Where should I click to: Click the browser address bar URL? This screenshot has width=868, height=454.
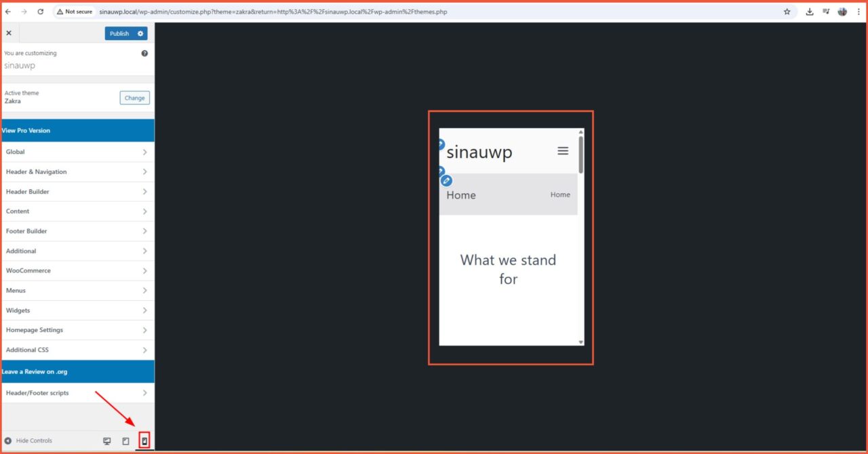coord(273,12)
